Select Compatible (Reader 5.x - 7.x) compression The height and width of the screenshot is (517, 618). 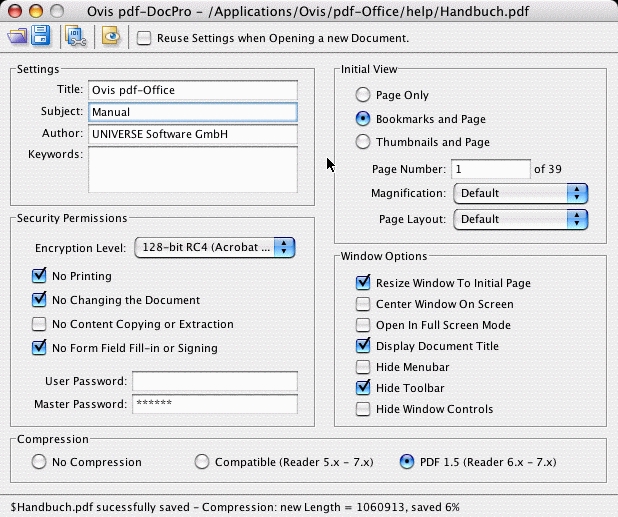point(202,462)
